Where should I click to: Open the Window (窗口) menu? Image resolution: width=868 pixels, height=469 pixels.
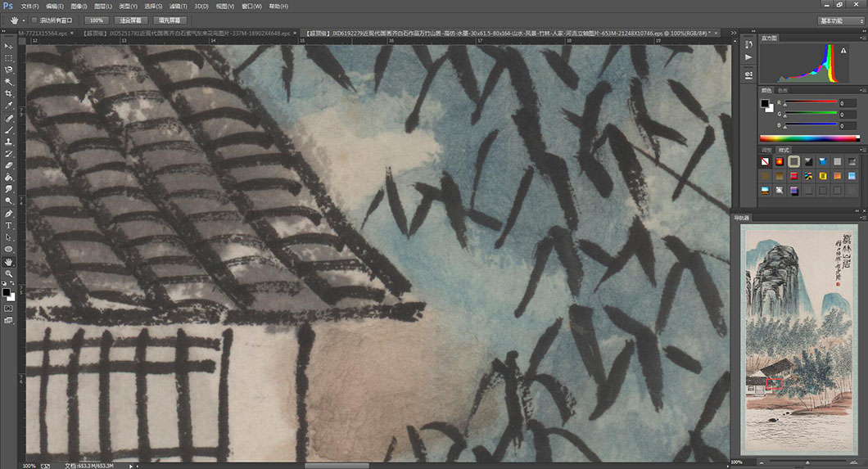coord(252,7)
